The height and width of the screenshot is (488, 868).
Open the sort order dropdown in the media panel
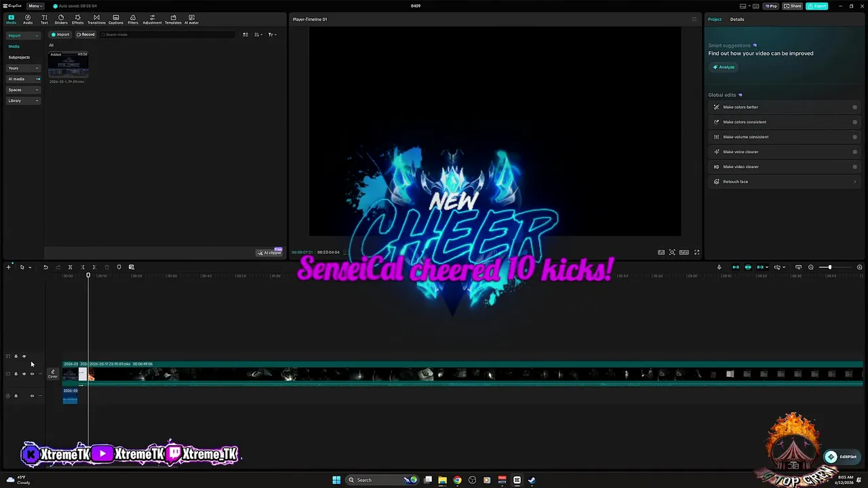(x=259, y=35)
